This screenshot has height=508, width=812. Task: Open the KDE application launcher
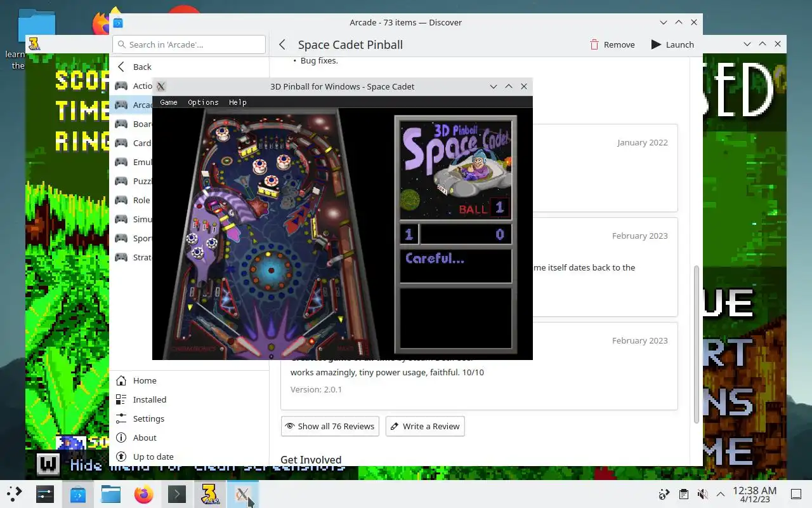14,493
